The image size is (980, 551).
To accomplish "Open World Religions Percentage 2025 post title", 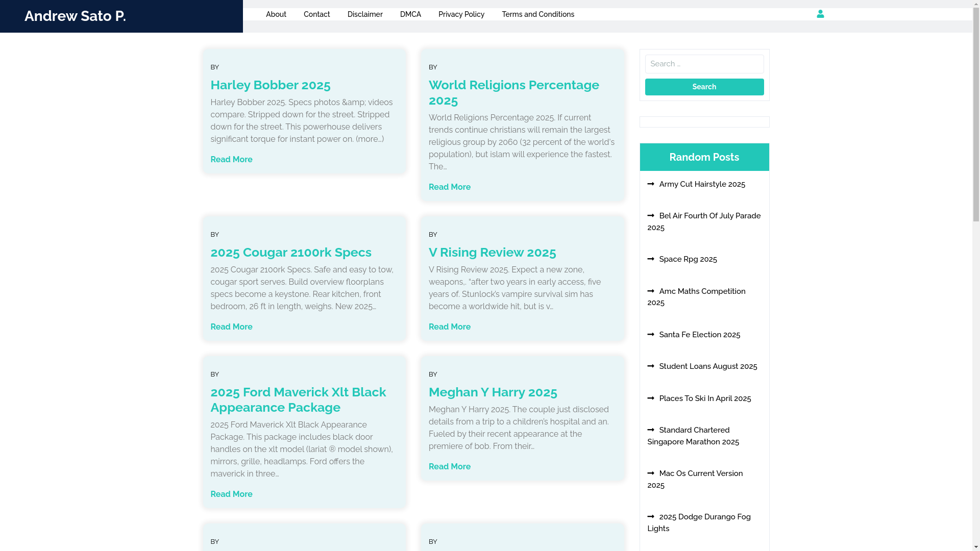I will [514, 92].
